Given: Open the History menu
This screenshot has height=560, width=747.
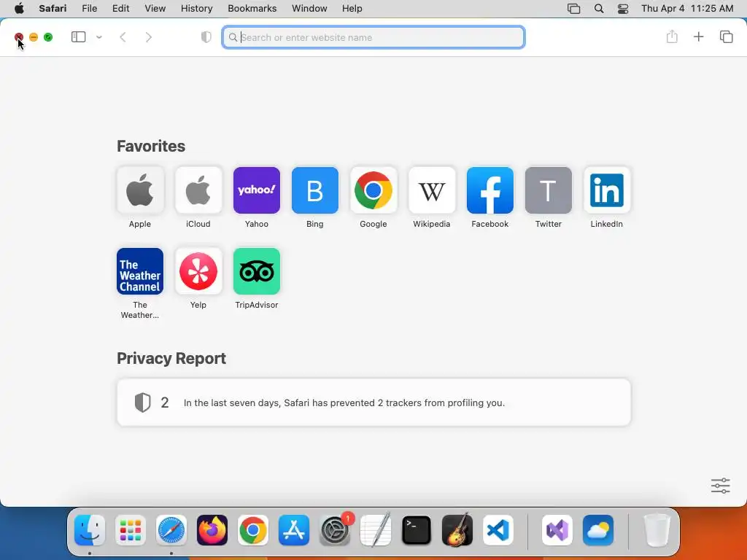Looking at the screenshot, I should point(196,9).
